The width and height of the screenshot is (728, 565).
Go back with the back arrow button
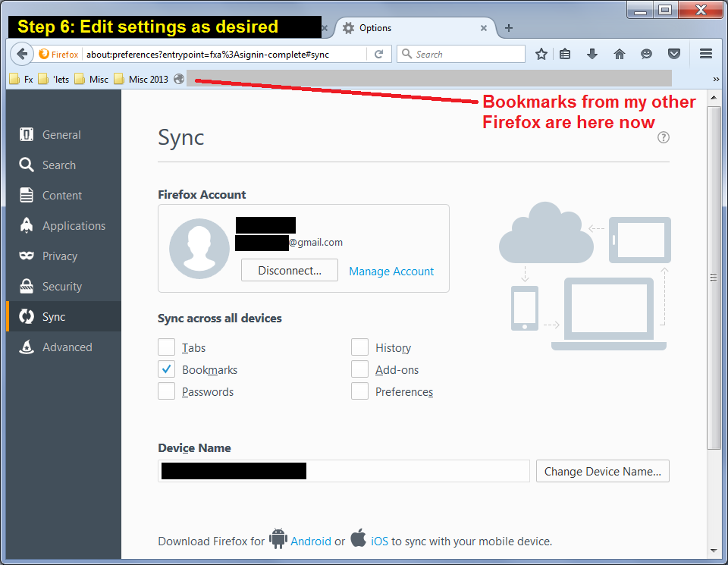[x=22, y=54]
